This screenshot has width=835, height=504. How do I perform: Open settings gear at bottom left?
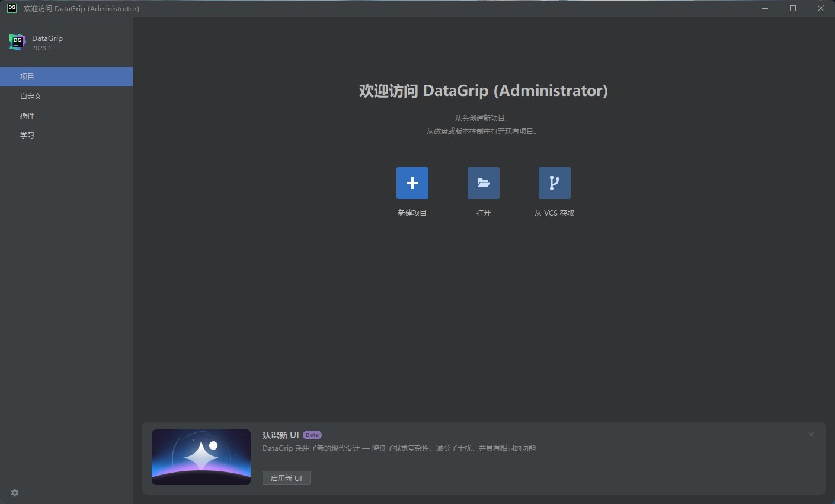pos(15,493)
